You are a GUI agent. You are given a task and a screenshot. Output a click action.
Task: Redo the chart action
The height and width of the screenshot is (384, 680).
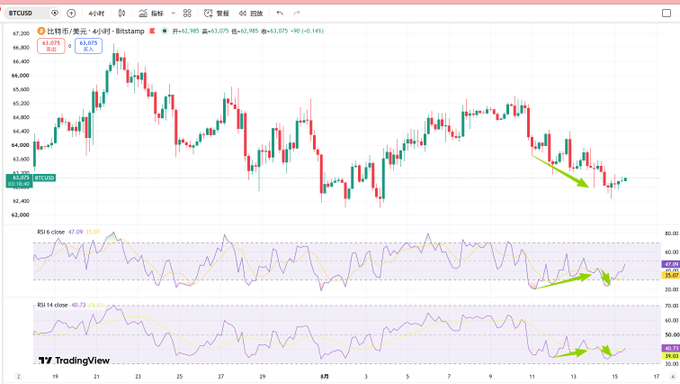[297, 13]
